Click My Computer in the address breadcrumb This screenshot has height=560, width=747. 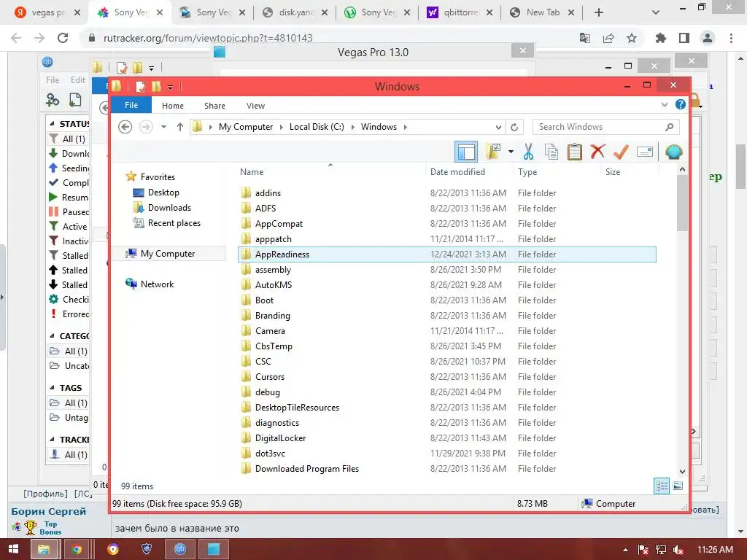245,127
